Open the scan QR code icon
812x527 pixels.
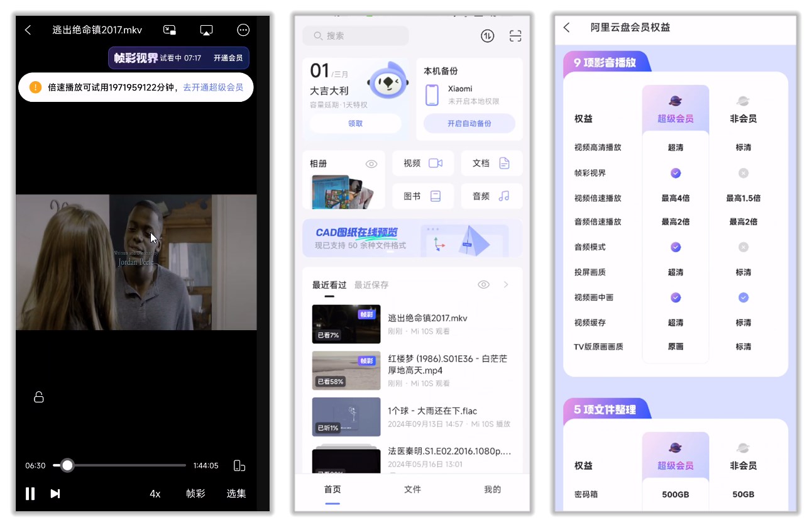[x=515, y=36]
